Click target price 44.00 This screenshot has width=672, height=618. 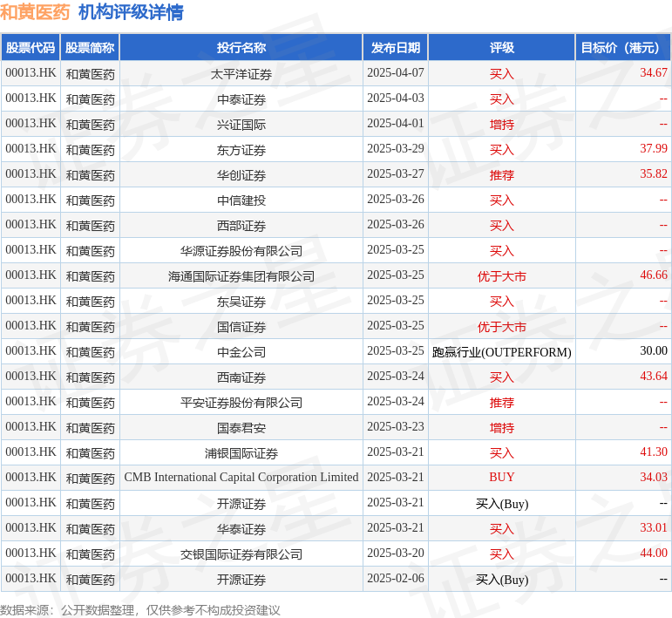(x=654, y=553)
